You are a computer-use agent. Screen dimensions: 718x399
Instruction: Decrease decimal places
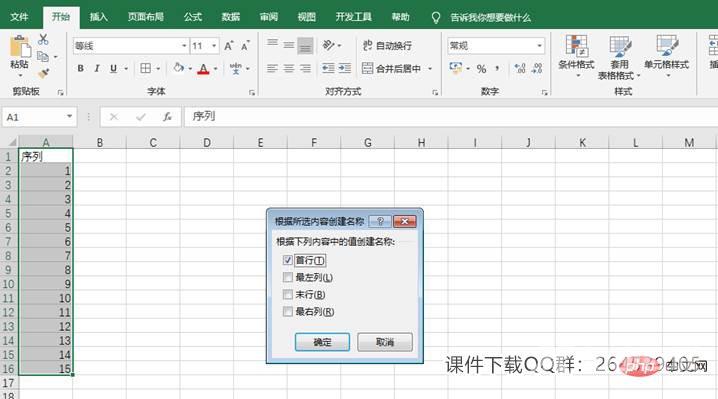tap(537, 69)
